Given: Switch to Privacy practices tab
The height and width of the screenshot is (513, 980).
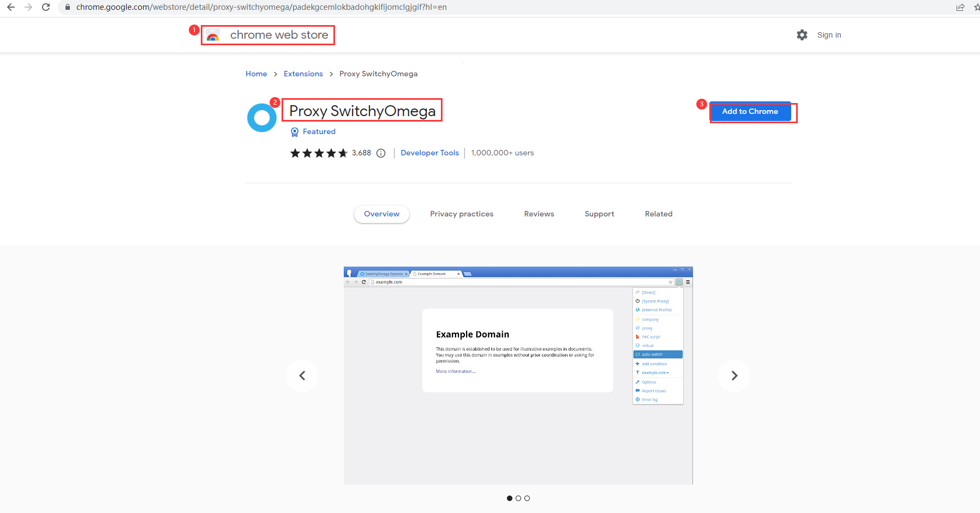Looking at the screenshot, I should [462, 214].
